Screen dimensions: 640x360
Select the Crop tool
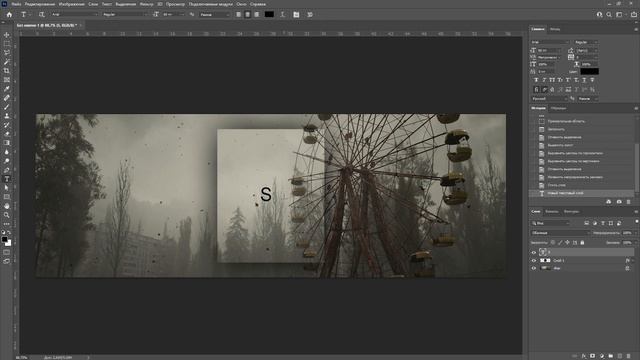pos(7,71)
